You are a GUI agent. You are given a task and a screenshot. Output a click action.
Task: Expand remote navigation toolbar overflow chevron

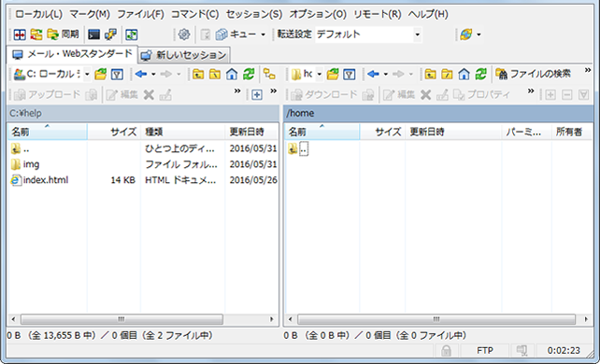(587, 70)
